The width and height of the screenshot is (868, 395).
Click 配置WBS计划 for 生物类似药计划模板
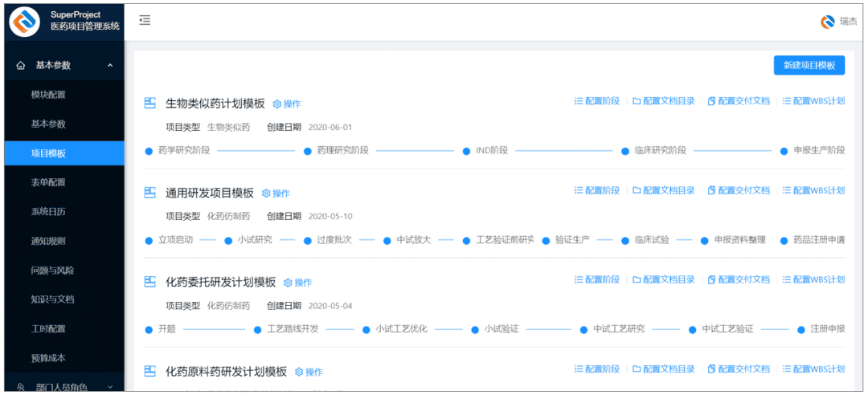click(813, 101)
